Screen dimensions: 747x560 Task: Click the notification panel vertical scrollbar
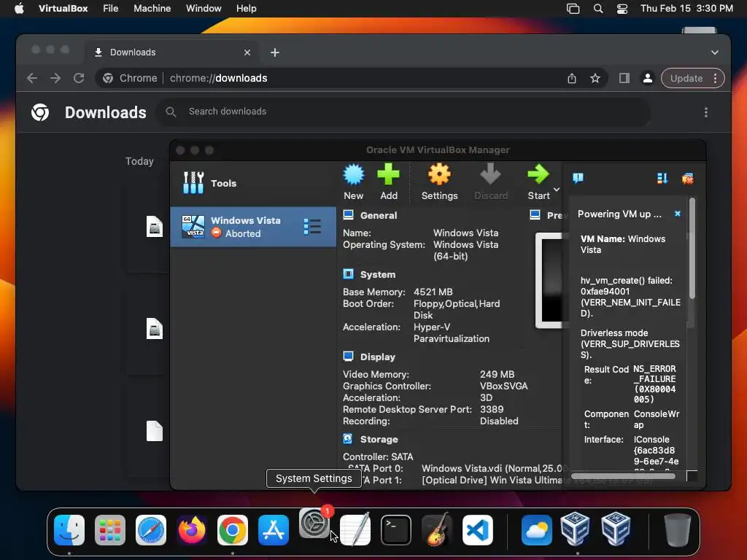pyautogui.click(x=692, y=249)
